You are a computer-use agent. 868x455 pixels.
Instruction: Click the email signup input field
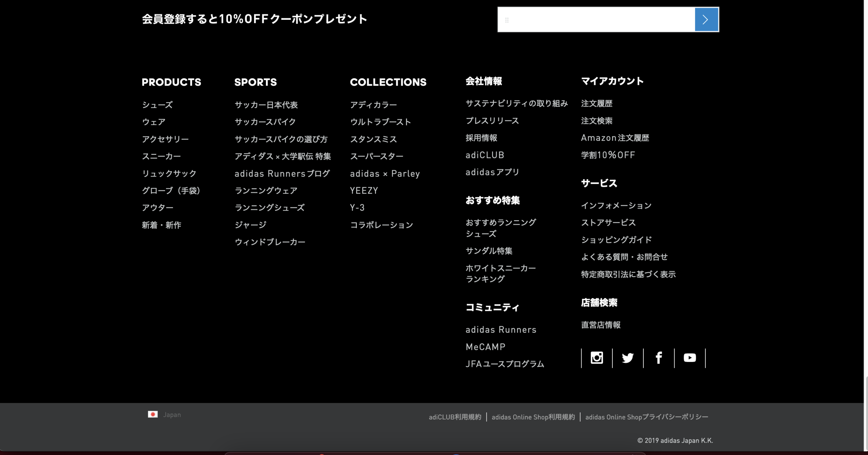pos(596,19)
